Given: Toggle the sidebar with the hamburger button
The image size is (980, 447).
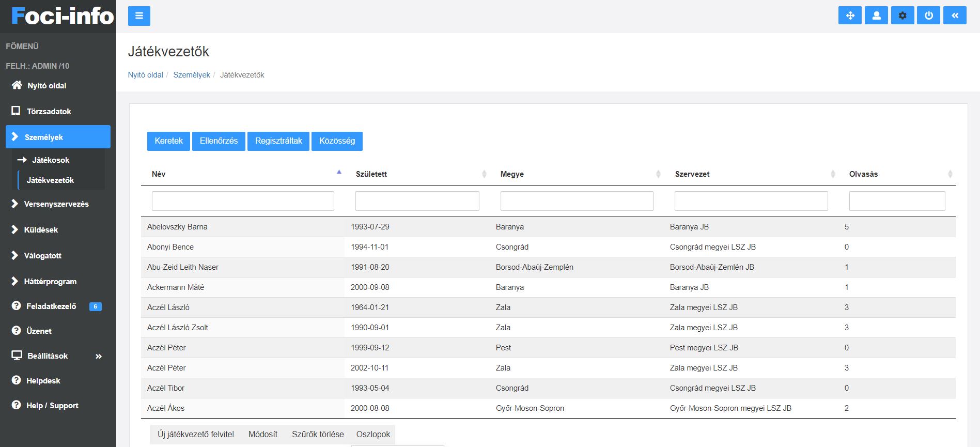Looking at the screenshot, I should point(139,16).
